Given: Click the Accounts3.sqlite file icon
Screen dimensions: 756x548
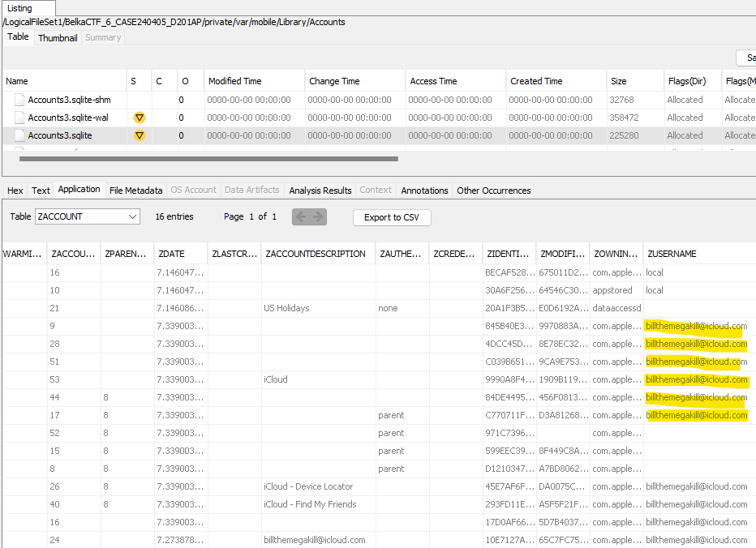Looking at the screenshot, I should pyautogui.click(x=19, y=135).
